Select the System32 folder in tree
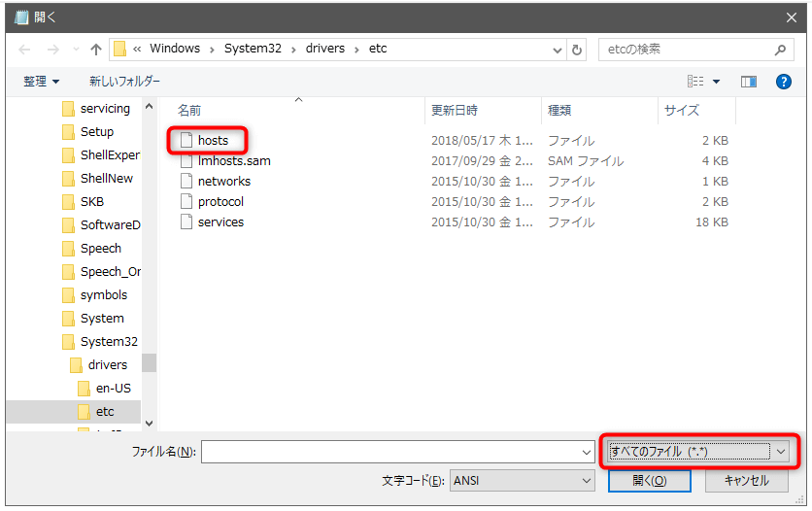The width and height of the screenshot is (812, 511). coord(108,342)
